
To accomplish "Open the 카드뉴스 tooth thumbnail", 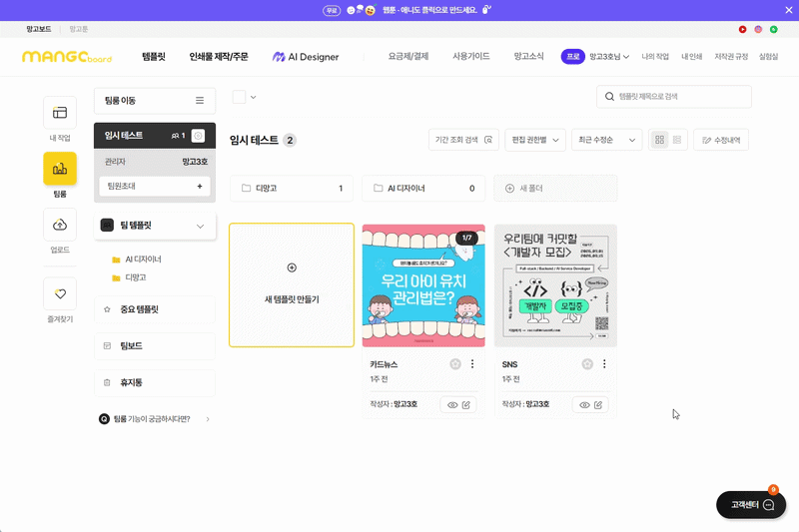I will tap(423, 285).
